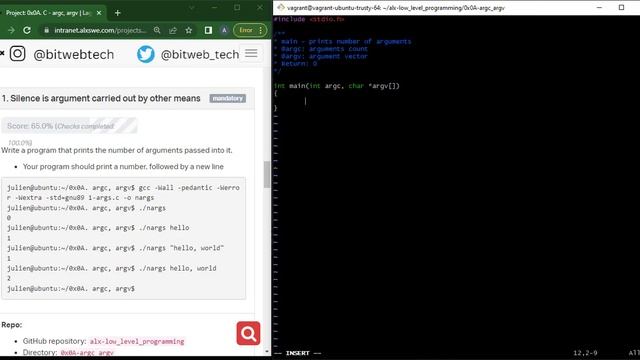The height and width of the screenshot is (360, 640).
Task: Open the browser profile avatar
Action: tap(224, 30)
